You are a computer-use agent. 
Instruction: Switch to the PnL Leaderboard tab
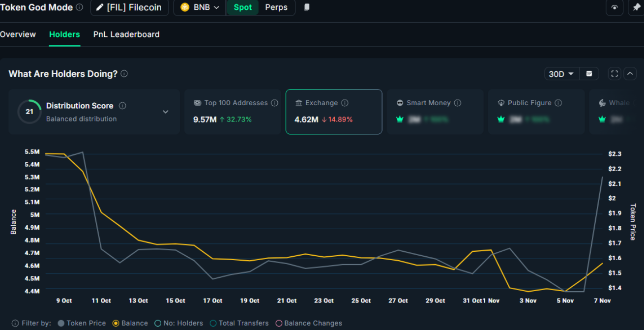click(x=126, y=34)
